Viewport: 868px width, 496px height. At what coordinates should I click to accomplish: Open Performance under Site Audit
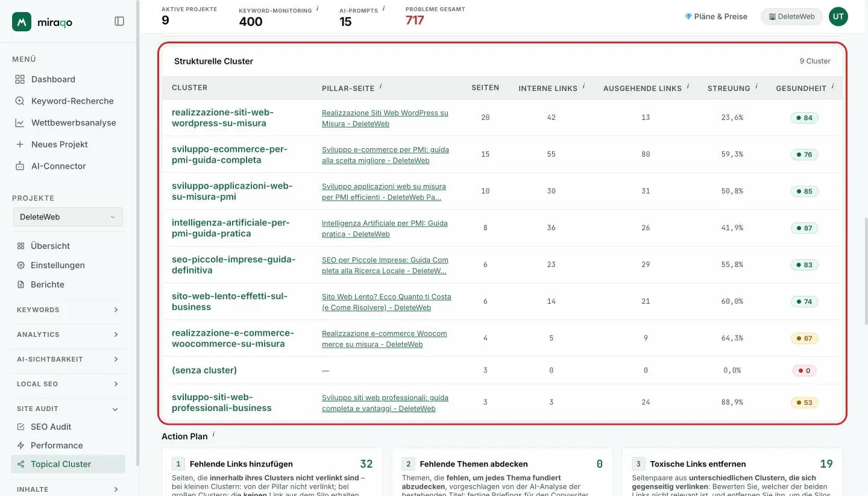tap(68, 445)
